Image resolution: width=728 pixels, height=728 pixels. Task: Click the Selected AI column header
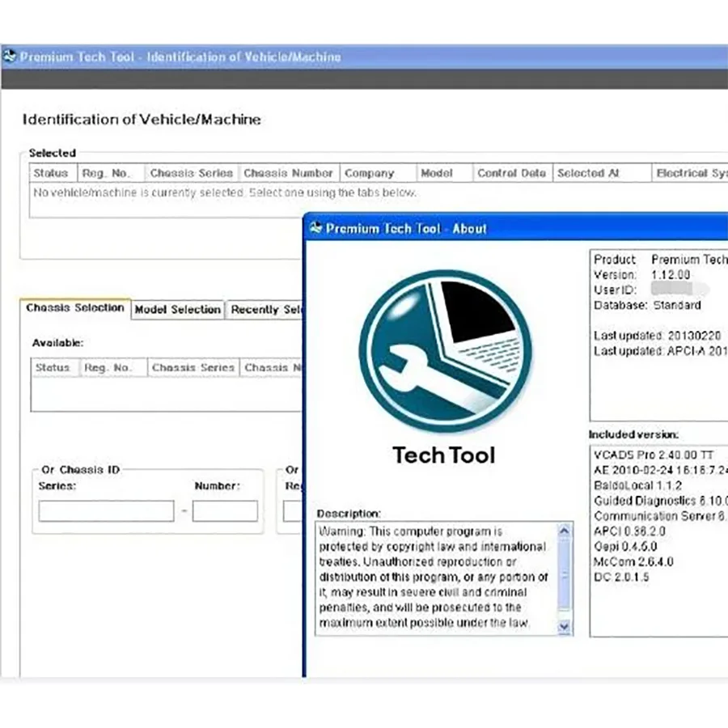pos(602,173)
